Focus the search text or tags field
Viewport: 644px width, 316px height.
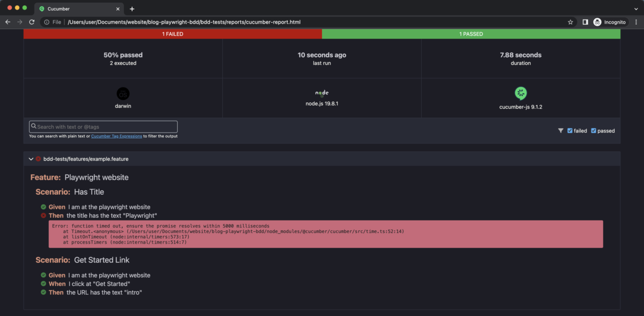tap(103, 127)
